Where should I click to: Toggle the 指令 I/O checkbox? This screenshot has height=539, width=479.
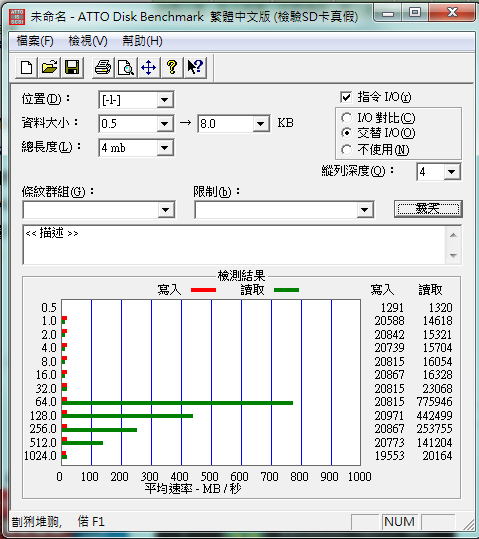pos(346,97)
